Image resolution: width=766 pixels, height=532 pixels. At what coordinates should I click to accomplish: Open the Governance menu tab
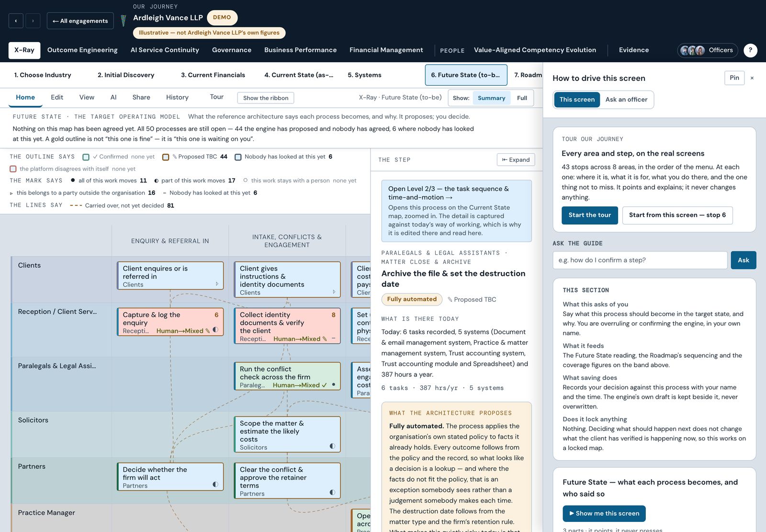(232, 50)
